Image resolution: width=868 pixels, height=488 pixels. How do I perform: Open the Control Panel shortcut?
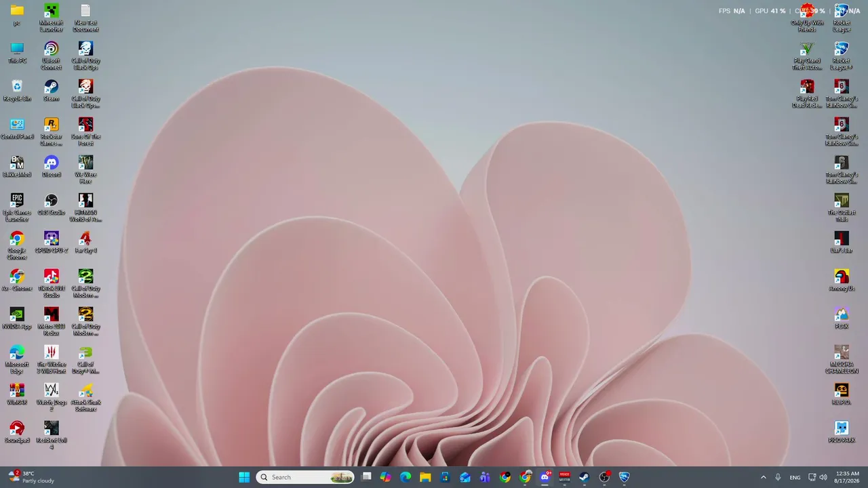coord(17,128)
